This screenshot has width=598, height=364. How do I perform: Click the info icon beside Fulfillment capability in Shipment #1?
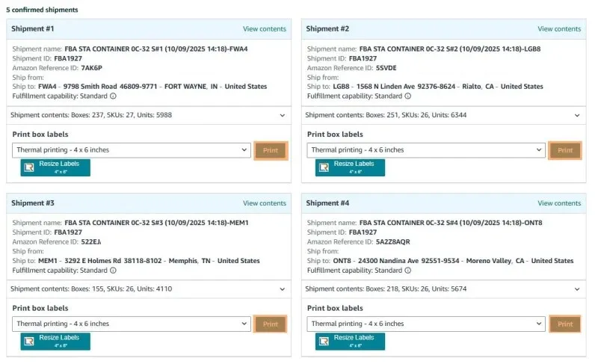pos(114,96)
